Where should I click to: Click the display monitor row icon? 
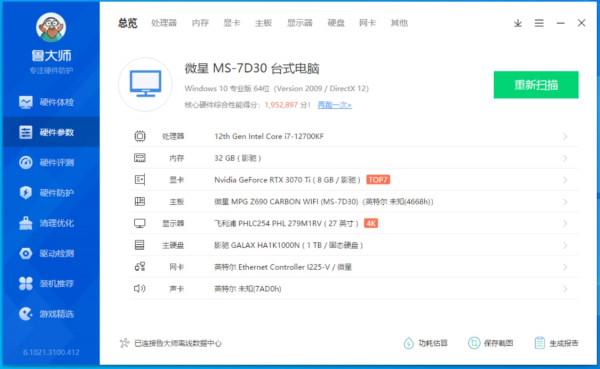tap(140, 223)
